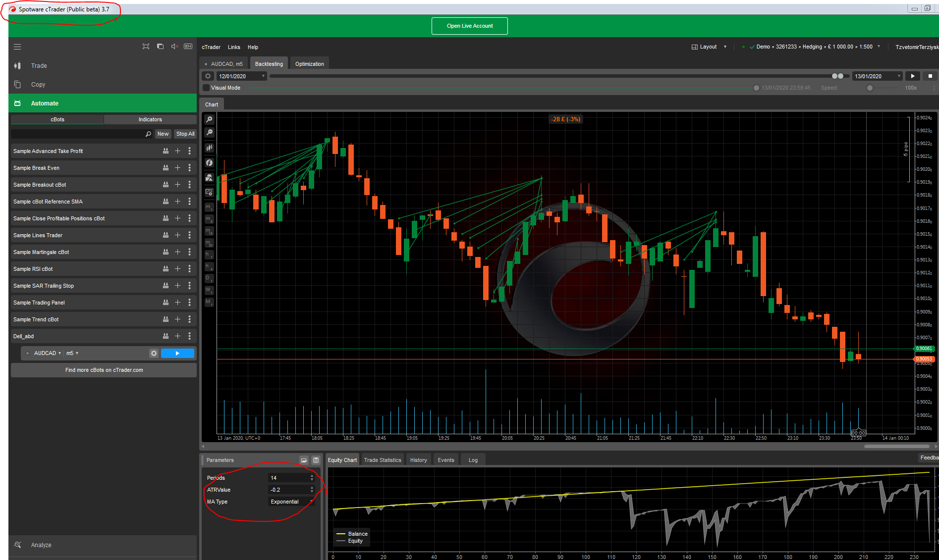Open the Layout dropdown
The image size is (939, 560).
(709, 47)
